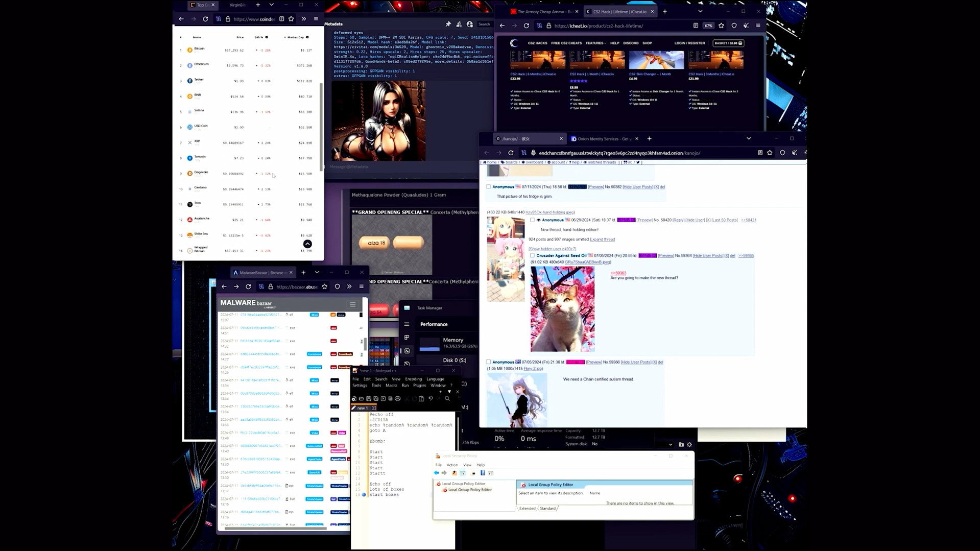Click the icheat.io address bar URL
The height and width of the screenshot is (551, 980).
pyautogui.click(x=599, y=26)
